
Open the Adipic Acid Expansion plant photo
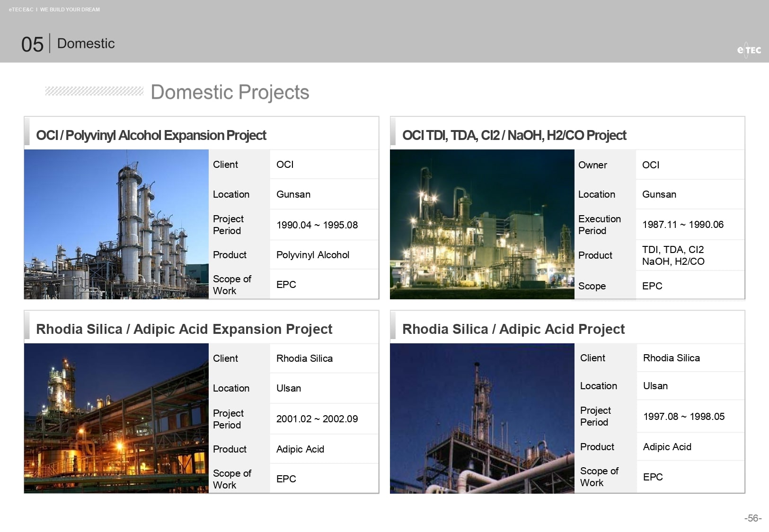pos(116,419)
